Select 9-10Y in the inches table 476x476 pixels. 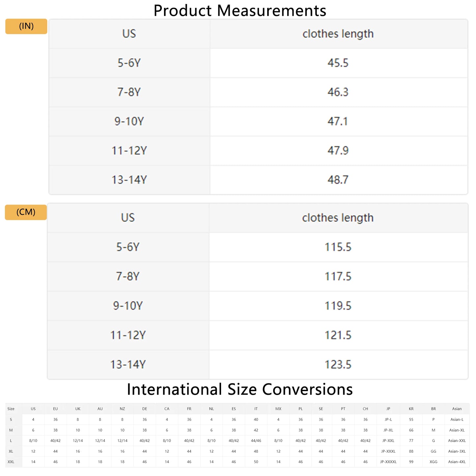click(129, 121)
